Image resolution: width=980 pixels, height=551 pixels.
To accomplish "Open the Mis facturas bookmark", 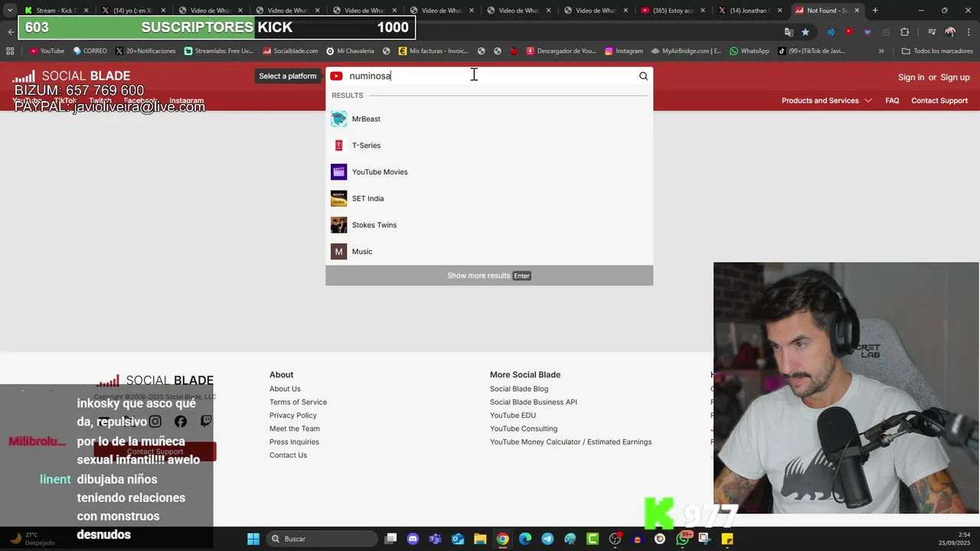I will [x=433, y=51].
